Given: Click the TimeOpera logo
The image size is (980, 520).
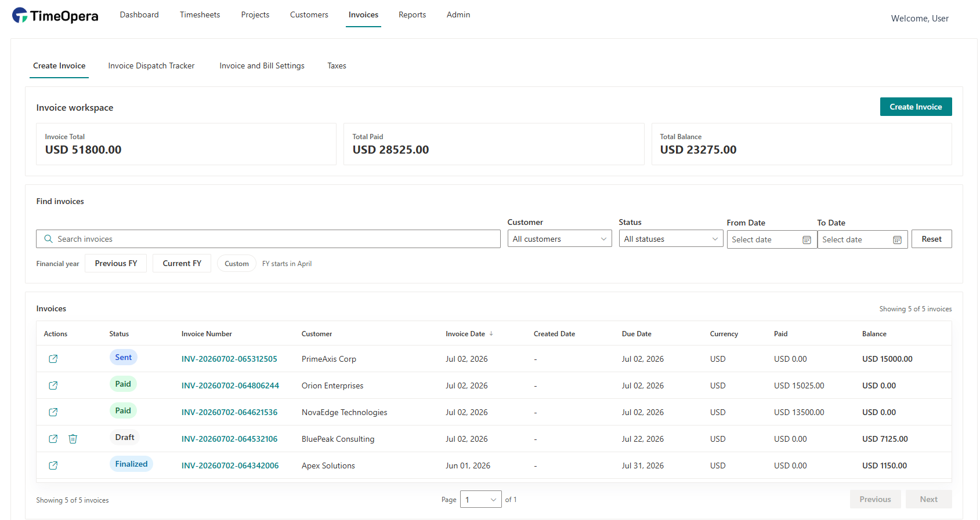Looking at the screenshot, I should tap(55, 16).
